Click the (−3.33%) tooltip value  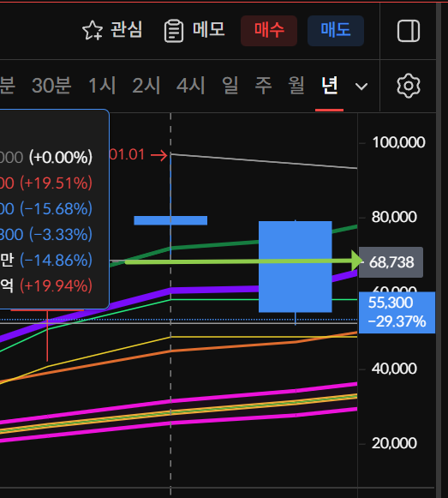coord(61,235)
